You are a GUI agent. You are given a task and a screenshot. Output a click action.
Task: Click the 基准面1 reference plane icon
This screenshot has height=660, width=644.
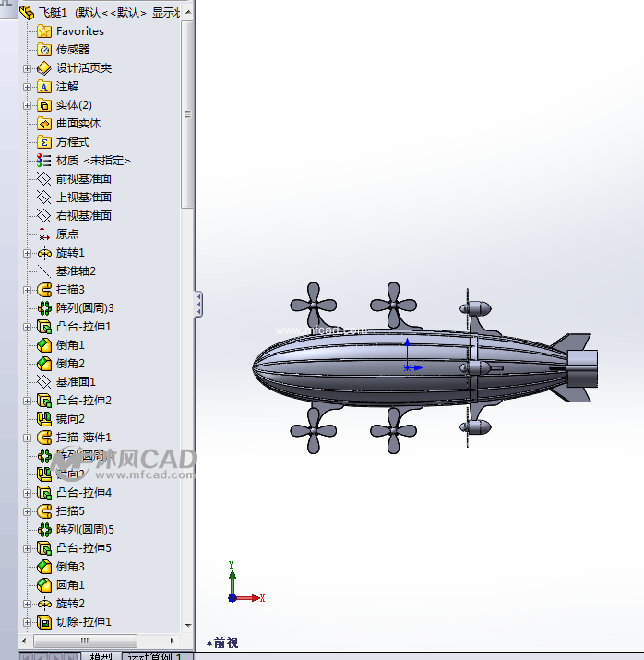(x=44, y=382)
